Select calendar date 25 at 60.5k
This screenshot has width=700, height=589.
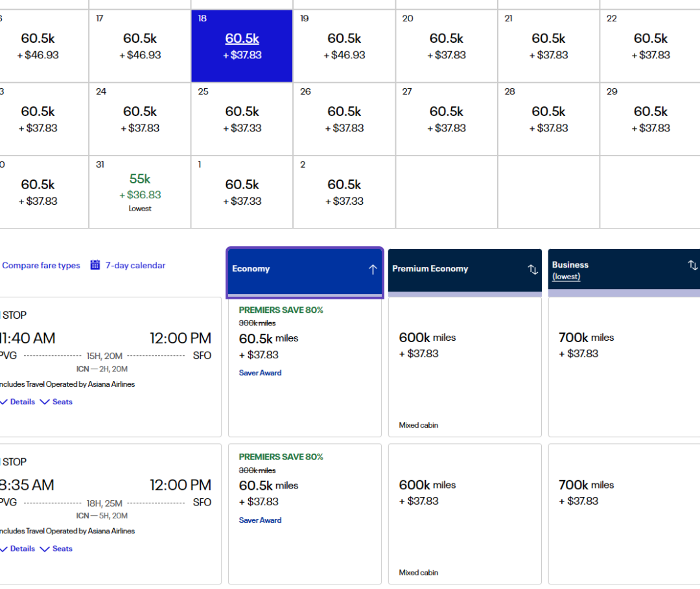[x=242, y=119]
